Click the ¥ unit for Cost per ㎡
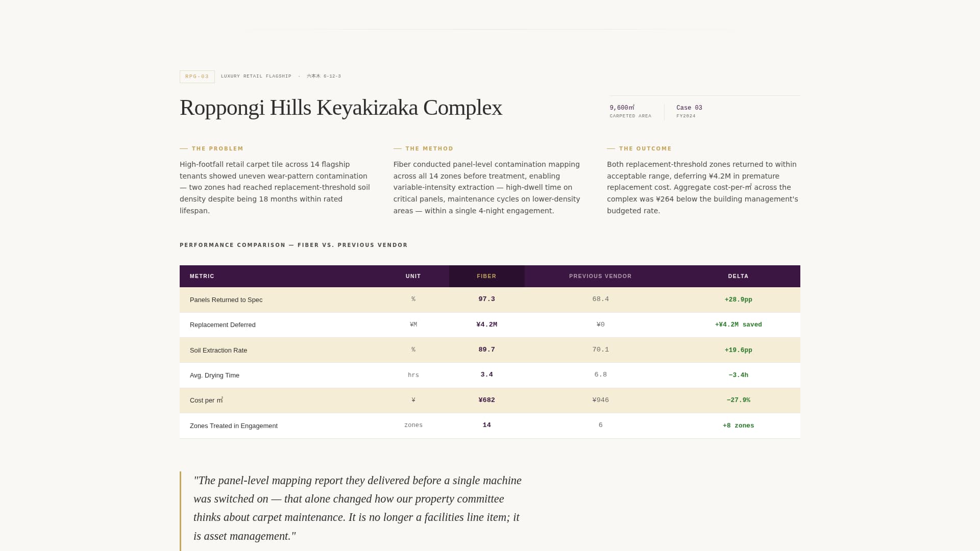 pos(413,400)
